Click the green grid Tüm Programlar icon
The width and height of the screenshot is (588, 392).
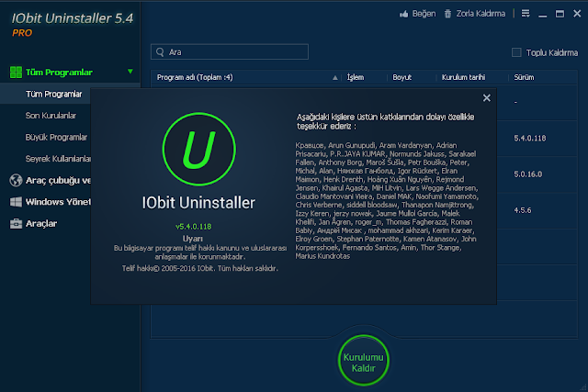point(16,72)
